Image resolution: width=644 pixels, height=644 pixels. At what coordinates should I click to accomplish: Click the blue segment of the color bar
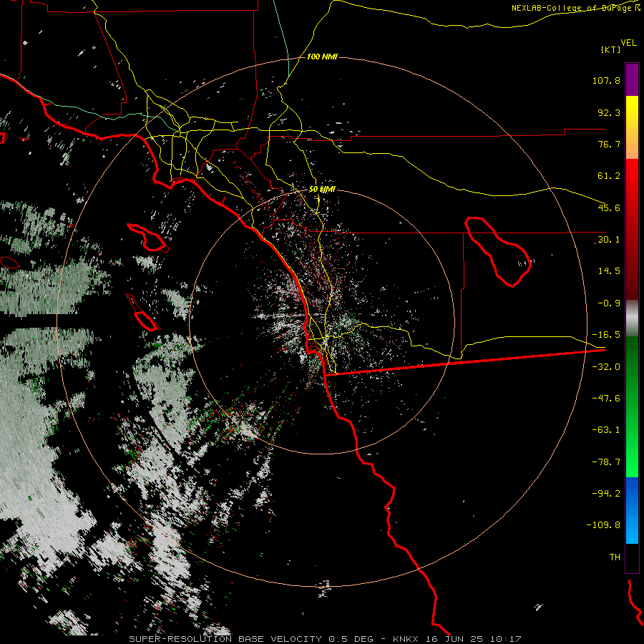coord(632,510)
